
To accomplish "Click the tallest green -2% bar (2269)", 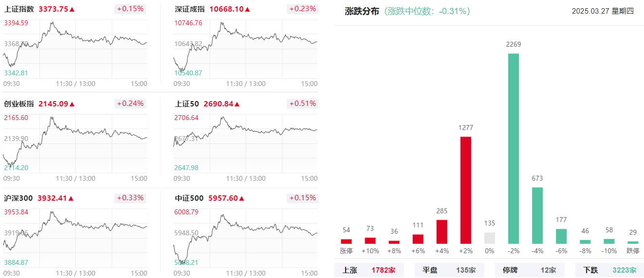I will click(x=514, y=148).
